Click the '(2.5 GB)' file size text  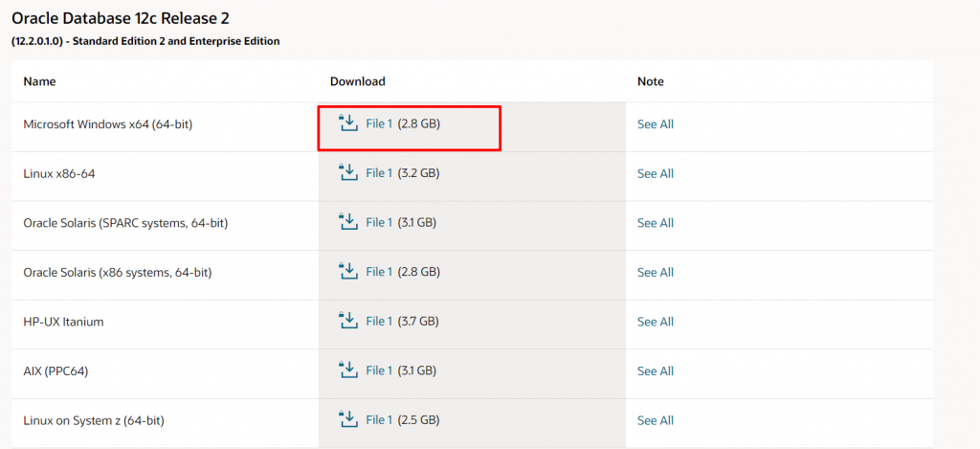tap(419, 420)
